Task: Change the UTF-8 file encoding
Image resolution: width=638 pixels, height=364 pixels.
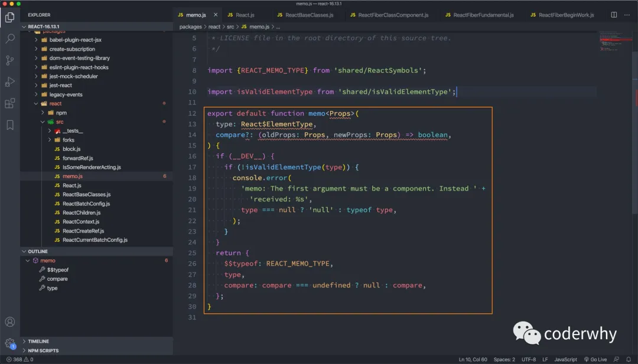Action: 529,359
